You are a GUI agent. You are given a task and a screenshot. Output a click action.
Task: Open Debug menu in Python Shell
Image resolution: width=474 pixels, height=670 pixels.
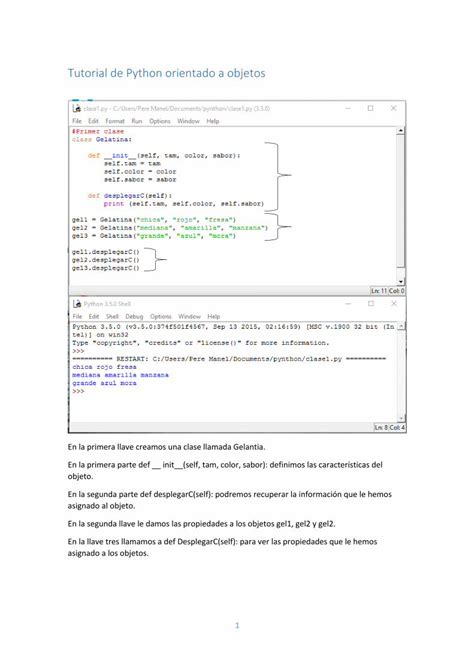(x=134, y=316)
